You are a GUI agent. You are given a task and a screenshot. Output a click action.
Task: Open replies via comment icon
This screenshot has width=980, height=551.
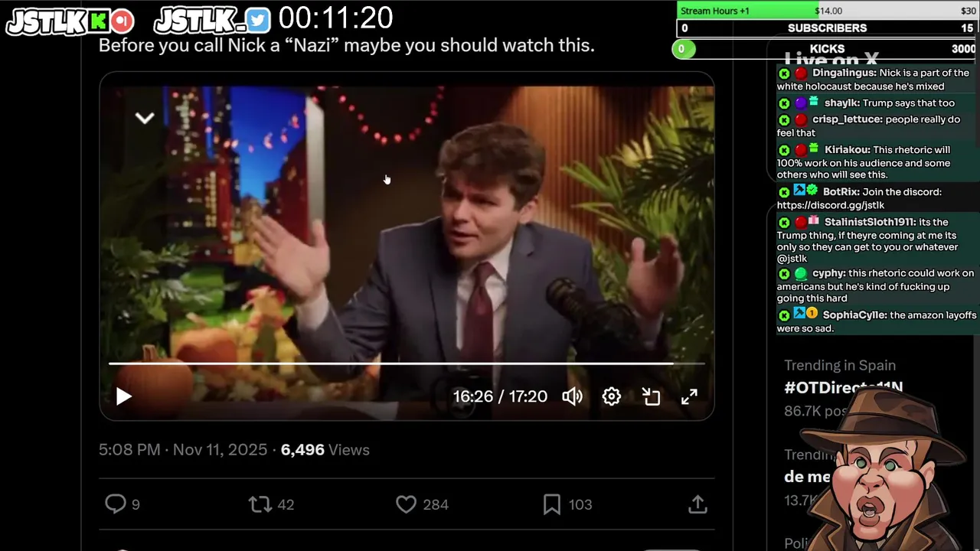click(116, 504)
